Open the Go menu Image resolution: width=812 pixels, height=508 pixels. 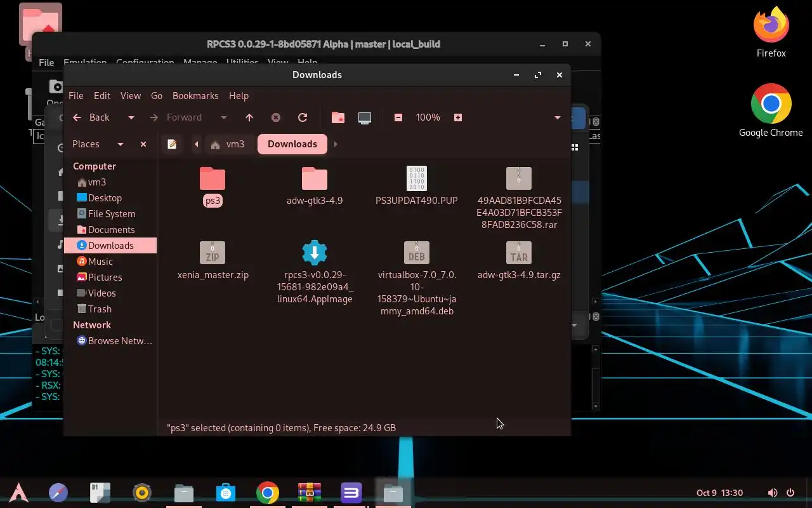tap(157, 96)
